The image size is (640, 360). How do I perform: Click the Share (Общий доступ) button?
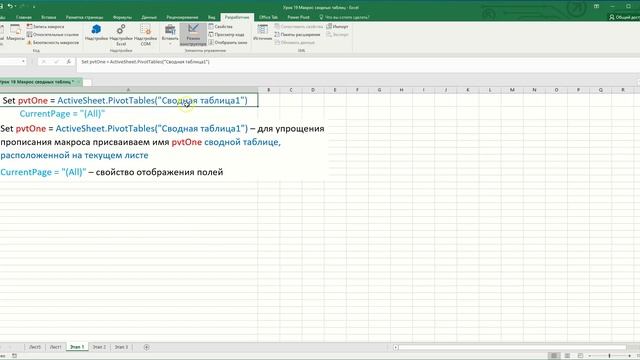pos(624,17)
